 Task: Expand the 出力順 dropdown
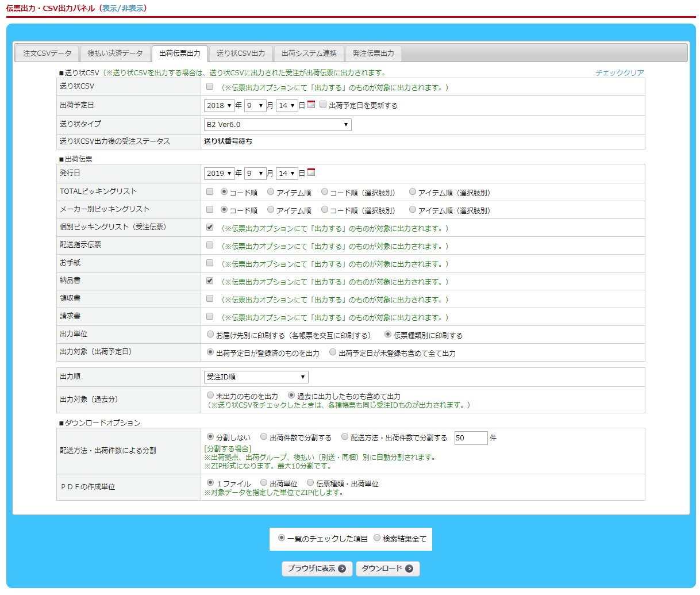tap(256, 377)
